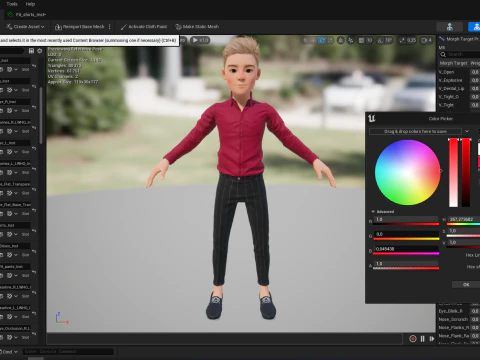480x360 pixels.
Task: Open the options beside Reimport Base Mesh
Action: 110,27
